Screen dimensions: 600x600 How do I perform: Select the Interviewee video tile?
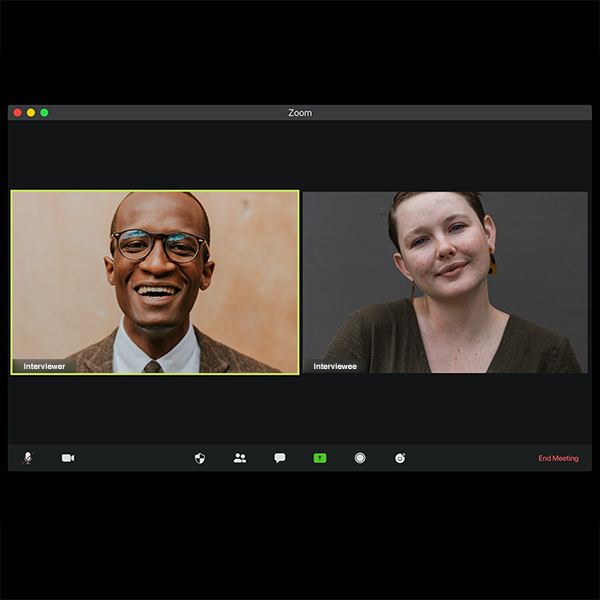(x=445, y=282)
